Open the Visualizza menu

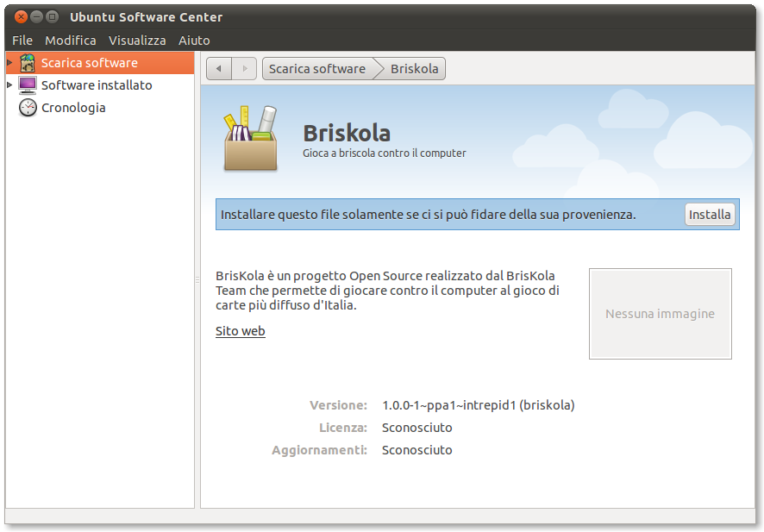[x=137, y=41]
